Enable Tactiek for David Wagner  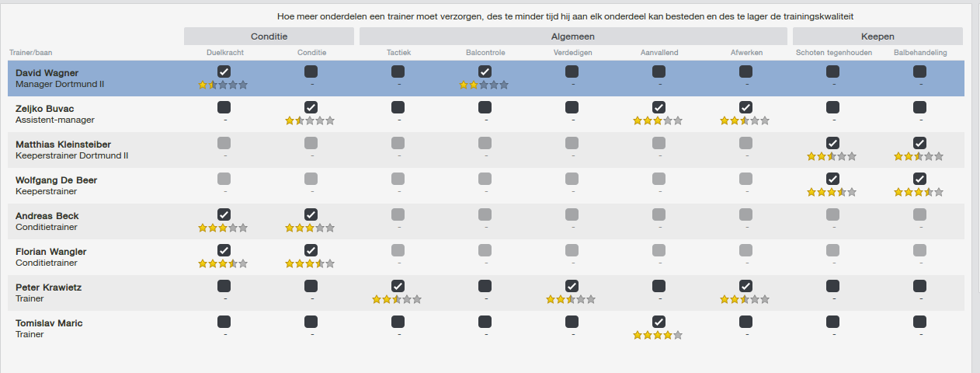[x=398, y=71]
